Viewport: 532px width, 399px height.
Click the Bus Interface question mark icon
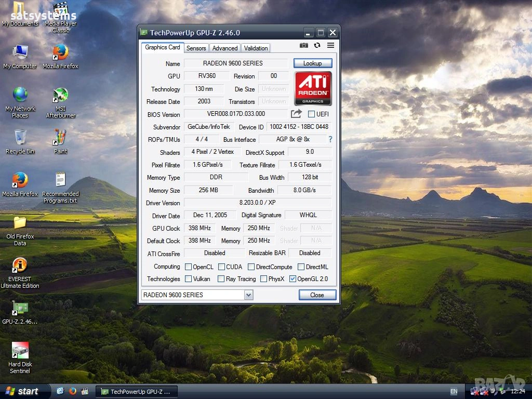tap(330, 139)
